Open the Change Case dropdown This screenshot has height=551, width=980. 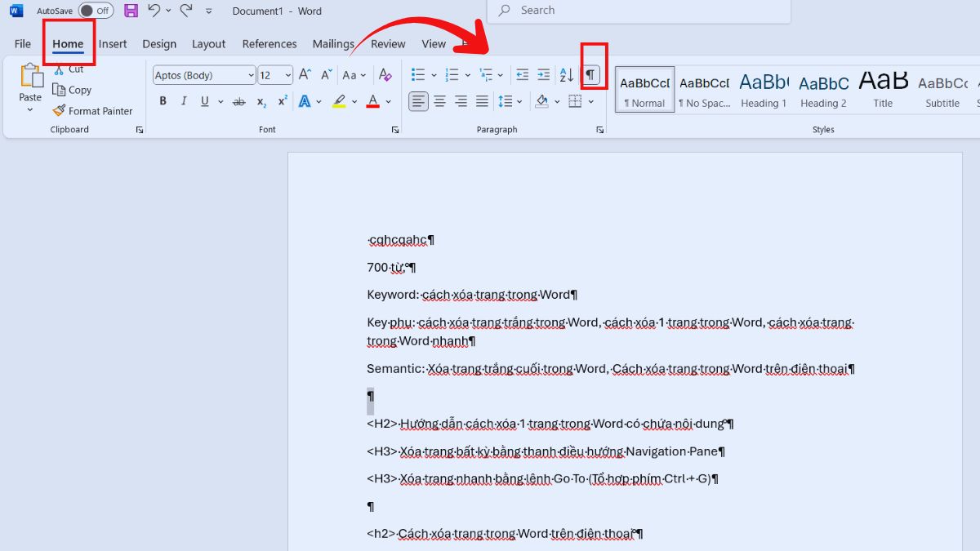pos(354,75)
